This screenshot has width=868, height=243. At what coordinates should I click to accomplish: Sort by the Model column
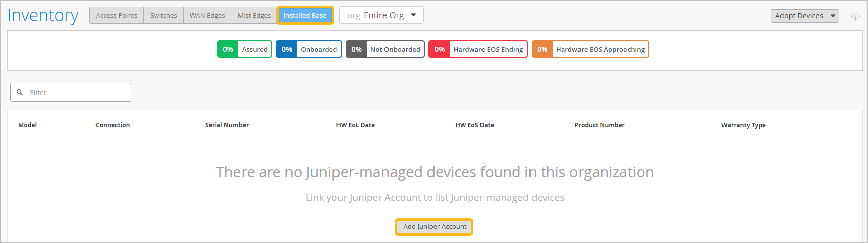[x=27, y=125]
